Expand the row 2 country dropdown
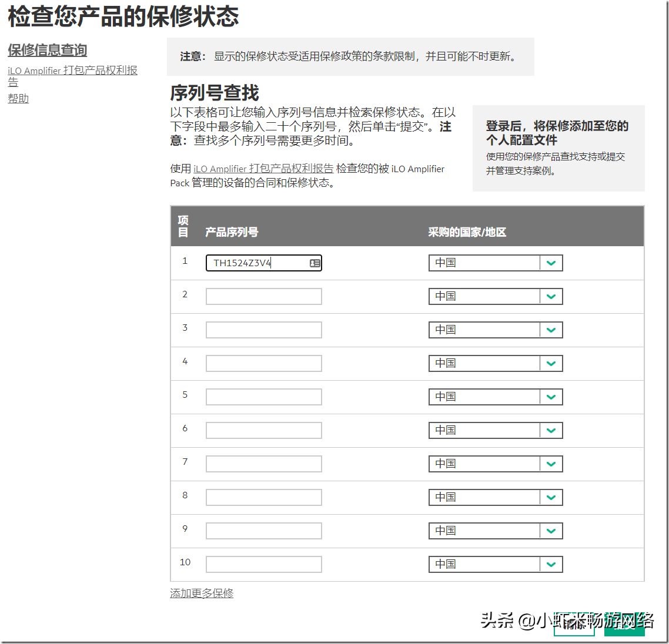669x644 pixels. point(551,297)
